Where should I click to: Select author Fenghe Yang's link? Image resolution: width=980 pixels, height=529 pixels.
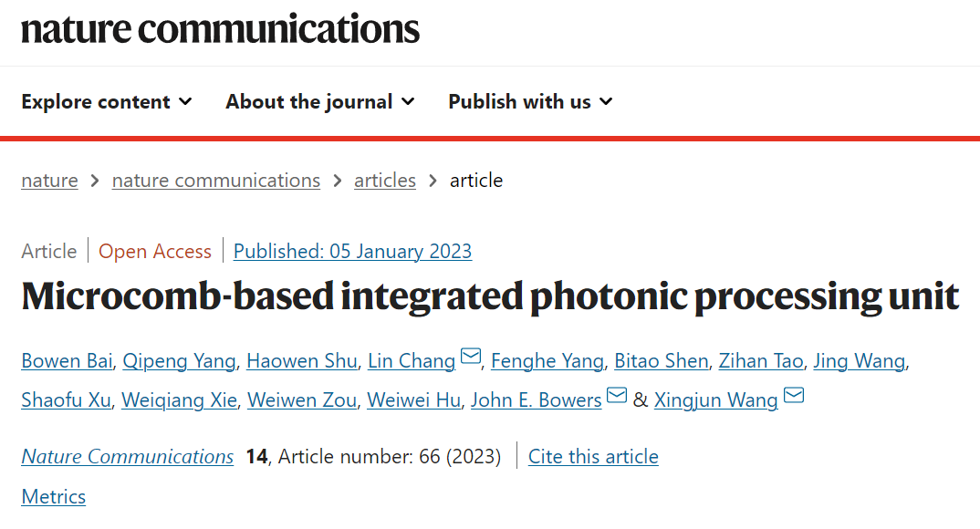click(547, 361)
